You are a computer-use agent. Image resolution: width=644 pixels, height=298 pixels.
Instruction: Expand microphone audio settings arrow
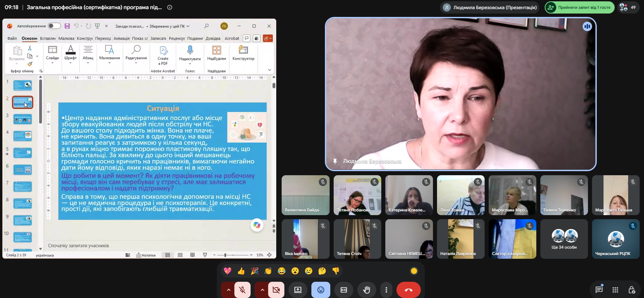[228, 290]
